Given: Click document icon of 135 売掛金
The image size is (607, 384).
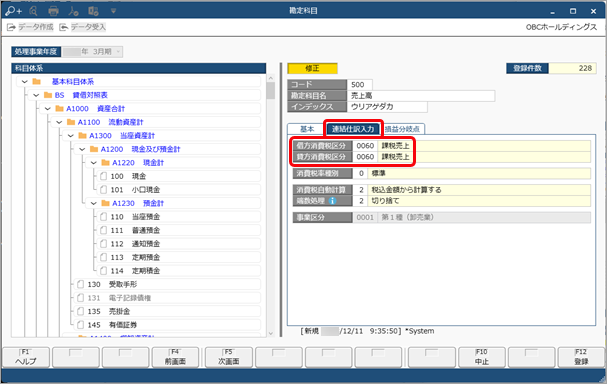Looking at the screenshot, I should pos(81,311).
